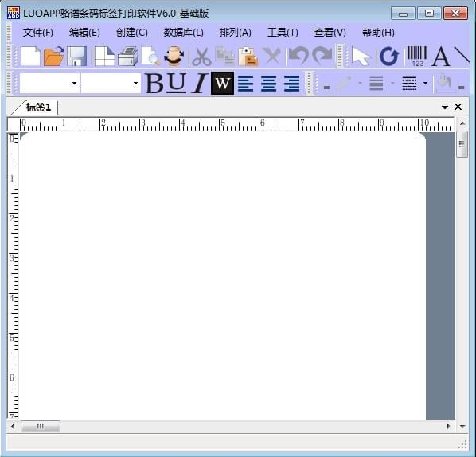
Task: Open print preview magnifier icon
Action: click(150, 57)
